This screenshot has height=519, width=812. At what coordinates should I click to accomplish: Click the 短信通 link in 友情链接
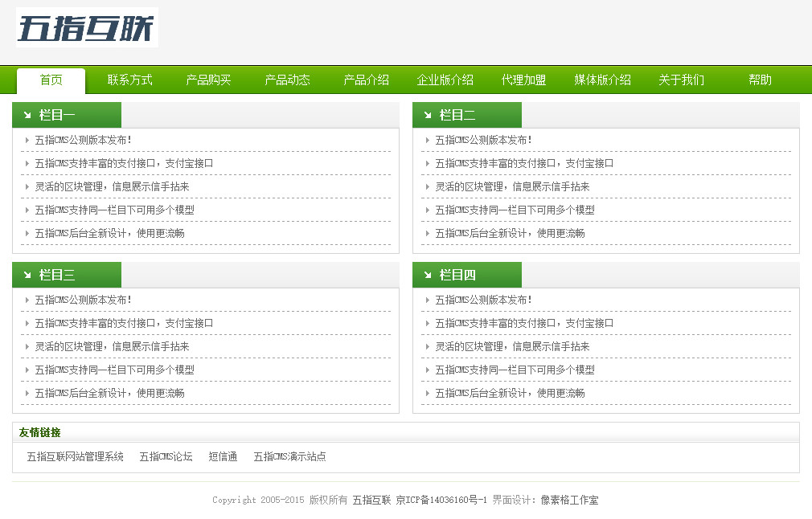click(223, 456)
